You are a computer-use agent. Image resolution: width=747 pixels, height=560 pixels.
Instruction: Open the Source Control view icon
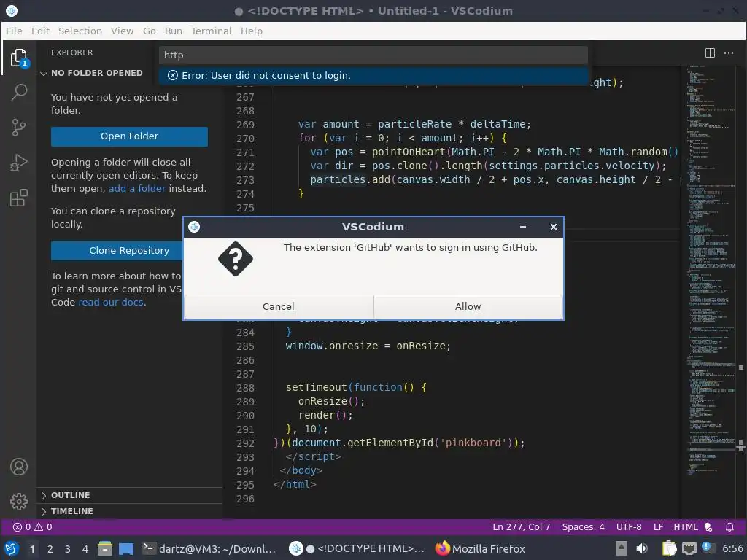[x=18, y=127]
